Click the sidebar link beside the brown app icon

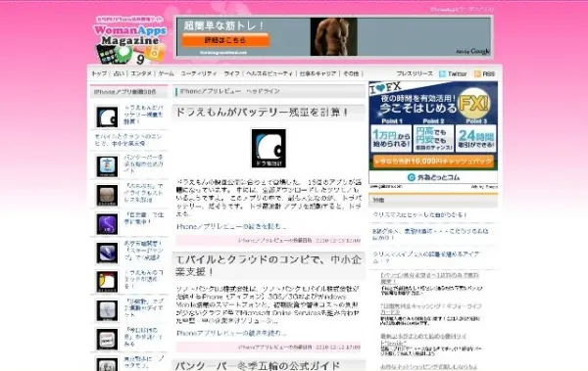(x=143, y=193)
